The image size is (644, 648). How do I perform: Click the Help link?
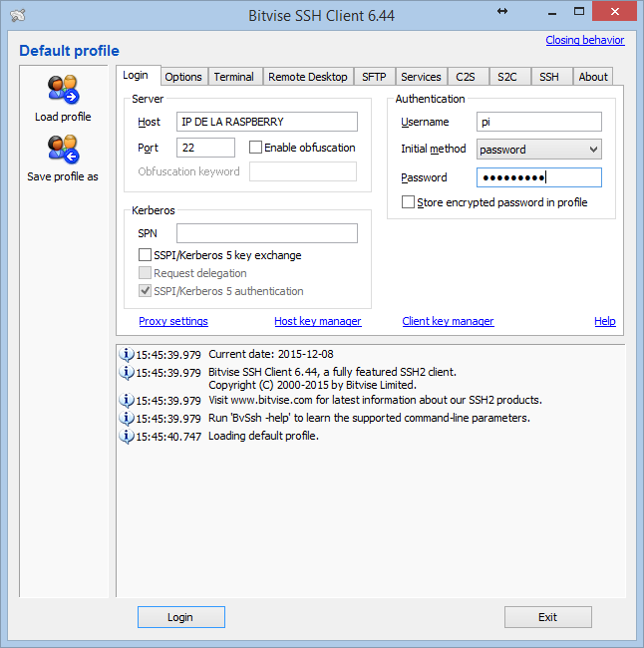(605, 321)
